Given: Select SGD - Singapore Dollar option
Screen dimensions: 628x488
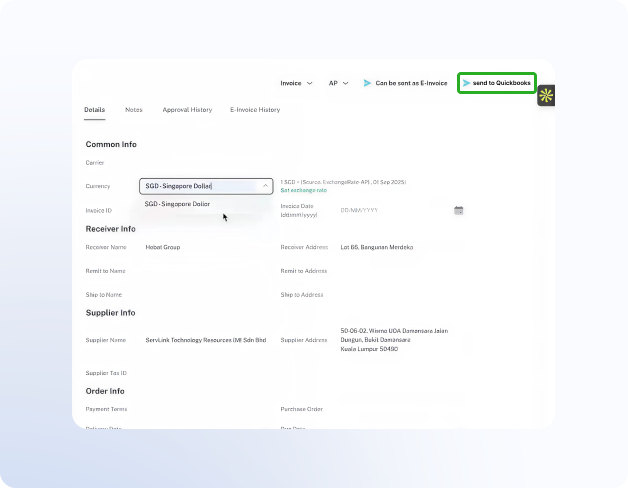Looking at the screenshot, I should pyautogui.click(x=178, y=204).
